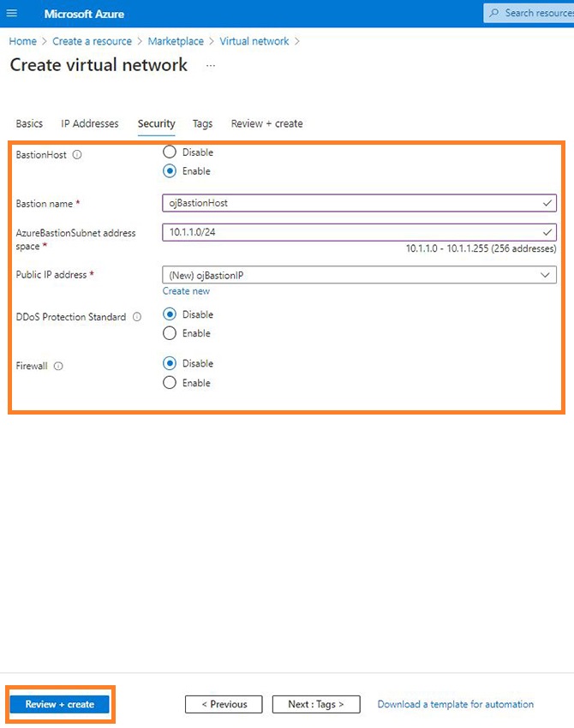The image size is (574, 728).
Task: Select BastionHost Disable radio button
Action: pos(170,152)
